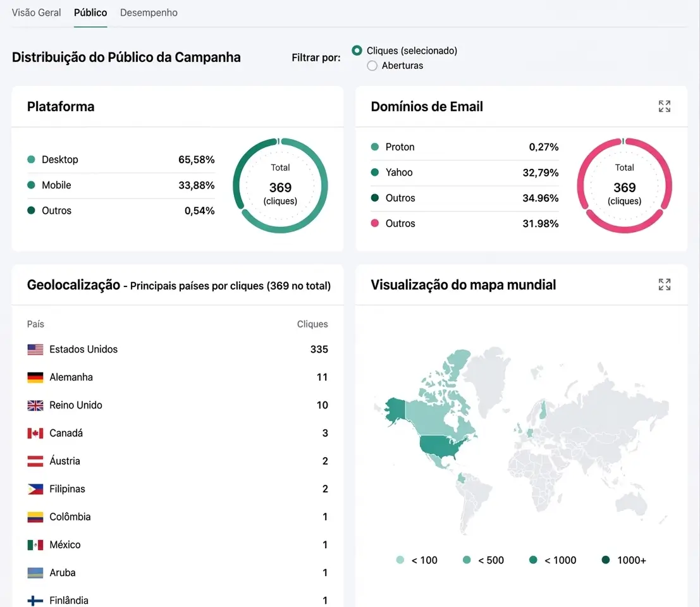Click the Canada flag icon

(35, 433)
